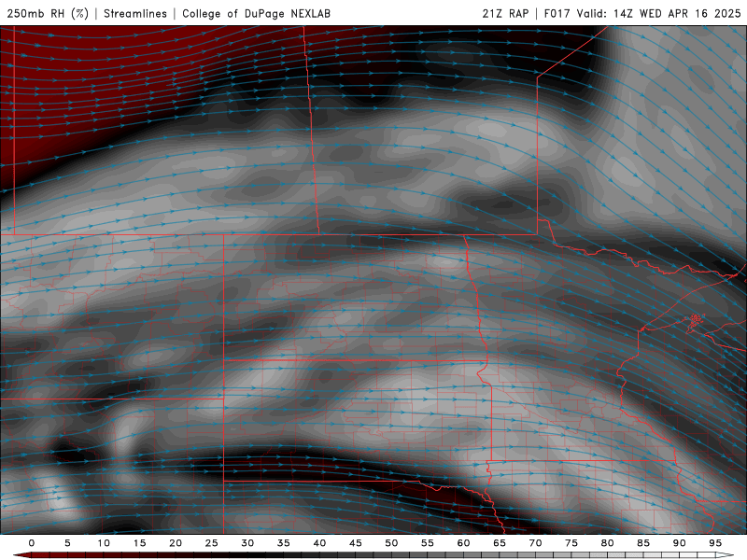747x560 pixels.
Task: Click the "55" color bar label
Action: 428,543
